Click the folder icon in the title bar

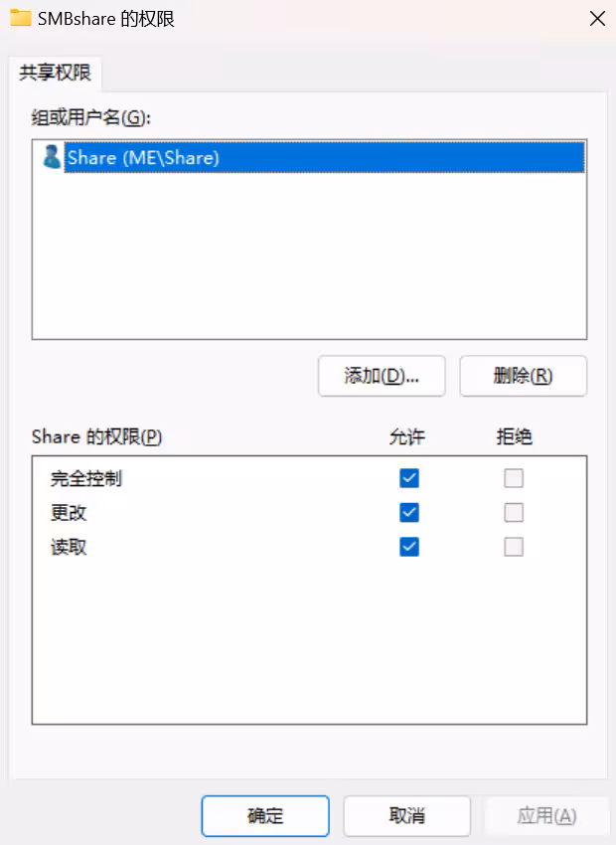21,18
